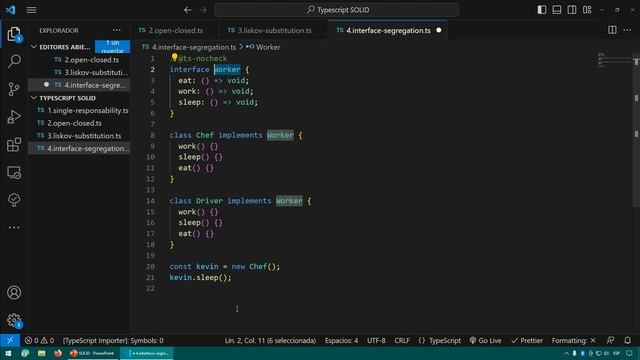Click the Typescript SOLID command center search
Image resolution: width=640 pixels, height=360 pixels.
[x=337, y=10]
